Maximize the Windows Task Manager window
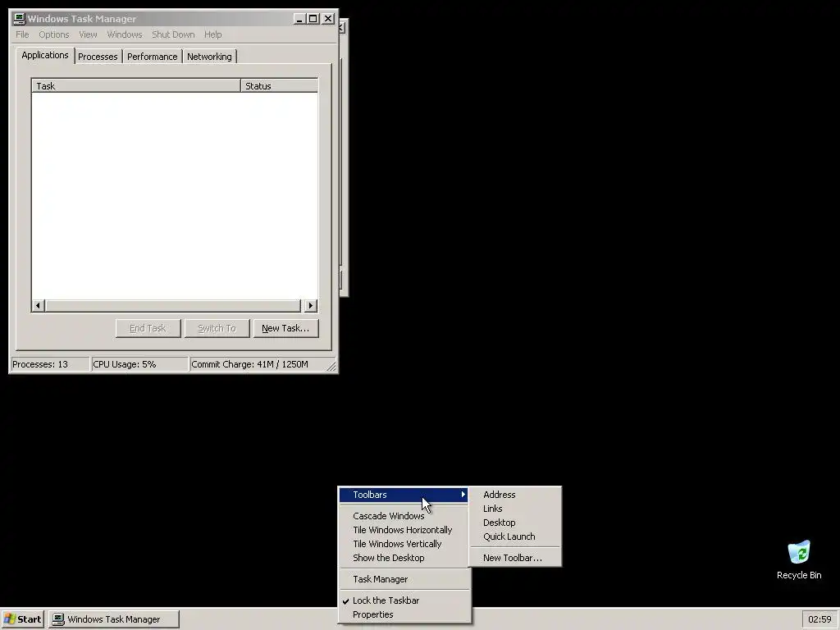The height and width of the screenshot is (630, 840). 313,19
